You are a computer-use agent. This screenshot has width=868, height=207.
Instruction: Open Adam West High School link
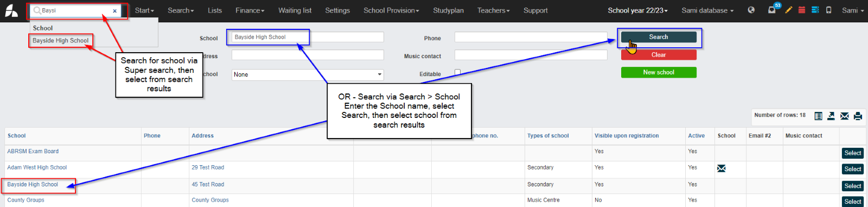pos(37,168)
